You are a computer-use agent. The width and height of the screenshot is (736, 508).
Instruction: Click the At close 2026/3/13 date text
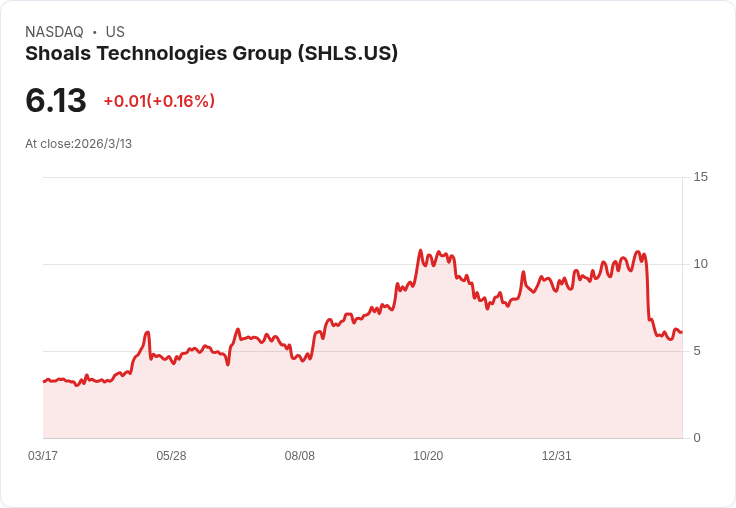click(78, 143)
